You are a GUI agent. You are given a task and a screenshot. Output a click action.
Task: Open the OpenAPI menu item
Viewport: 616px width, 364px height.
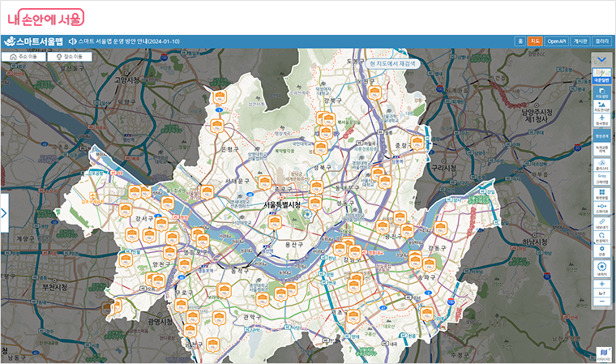556,41
